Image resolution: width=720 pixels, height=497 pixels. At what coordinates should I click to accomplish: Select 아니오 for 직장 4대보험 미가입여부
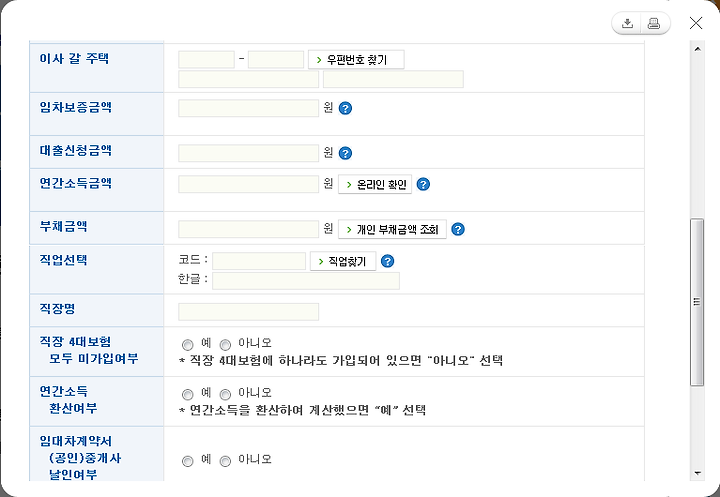[225, 345]
